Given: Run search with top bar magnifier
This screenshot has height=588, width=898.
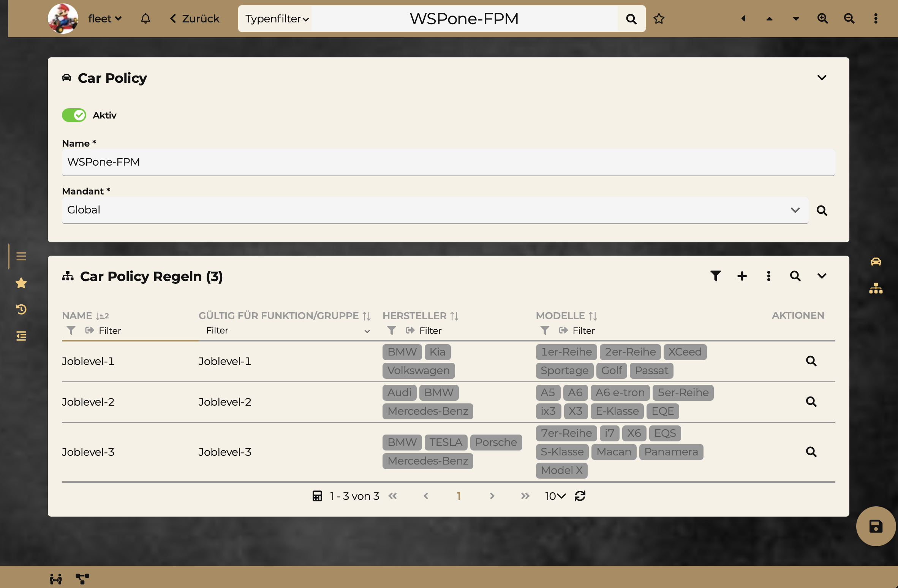Looking at the screenshot, I should tap(631, 19).
